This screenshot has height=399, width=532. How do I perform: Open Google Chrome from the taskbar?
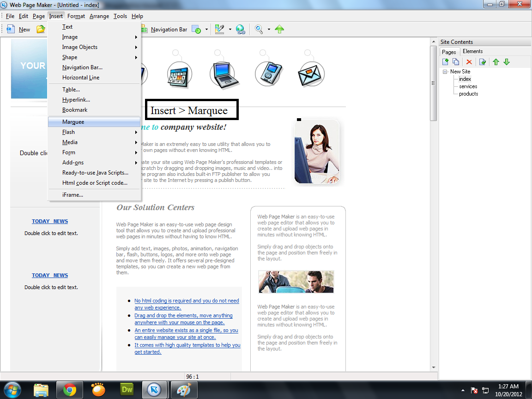[x=69, y=390]
